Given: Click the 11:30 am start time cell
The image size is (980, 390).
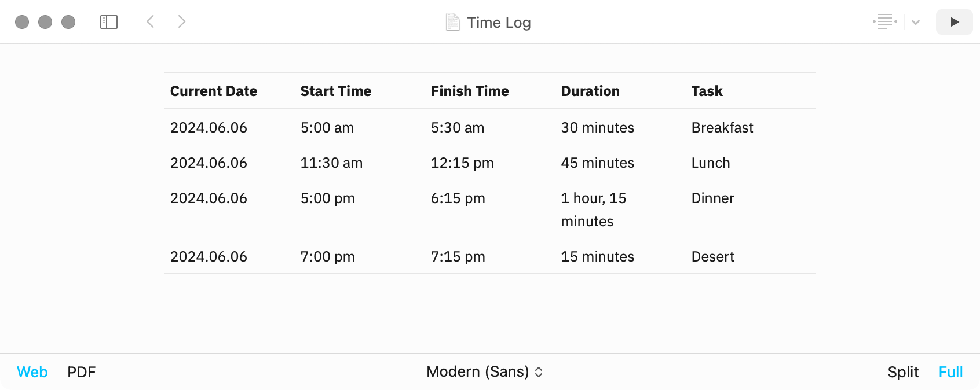Looking at the screenshot, I should pyautogui.click(x=331, y=163).
